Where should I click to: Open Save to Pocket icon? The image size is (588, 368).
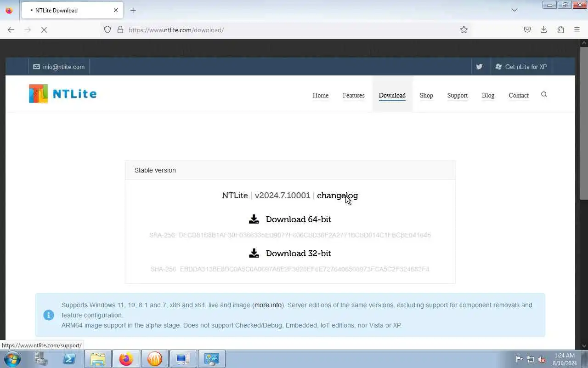pyautogui.click(x=527, y=30)
